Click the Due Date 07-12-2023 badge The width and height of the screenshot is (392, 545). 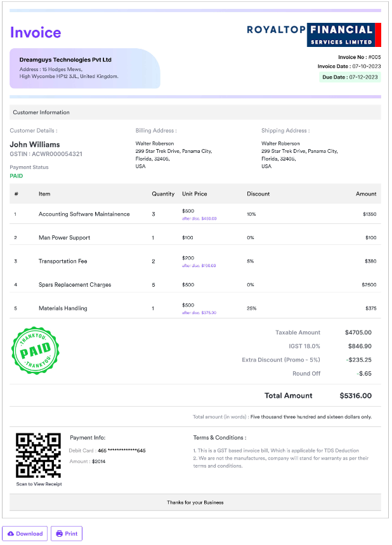[x=350, y=77]
